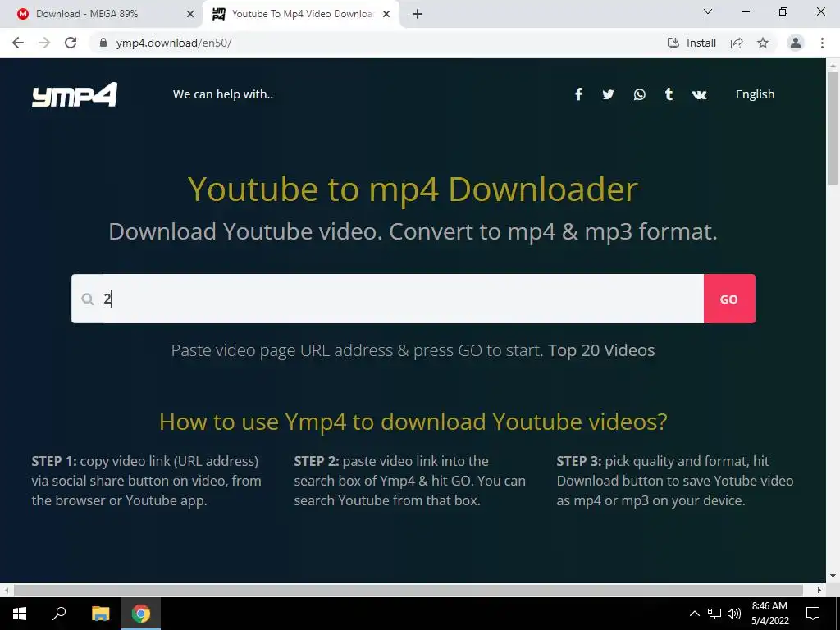Open Chrome three-dot menu
This screenshot has width=840, height=630.
pyautogui.click(x=822, y=43)
